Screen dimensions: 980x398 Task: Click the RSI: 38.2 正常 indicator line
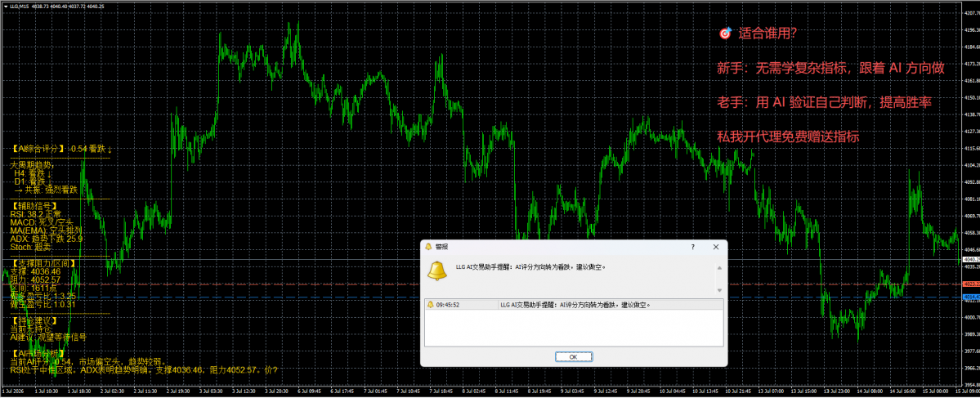(x=36, y=213)
